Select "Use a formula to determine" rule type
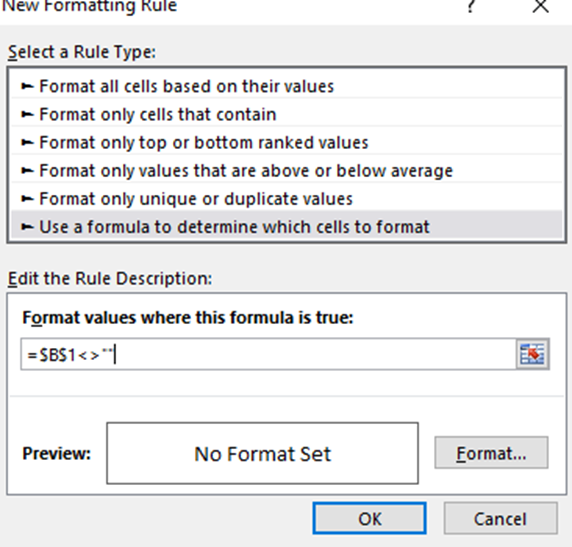572x547 pixels. [287, 226]
